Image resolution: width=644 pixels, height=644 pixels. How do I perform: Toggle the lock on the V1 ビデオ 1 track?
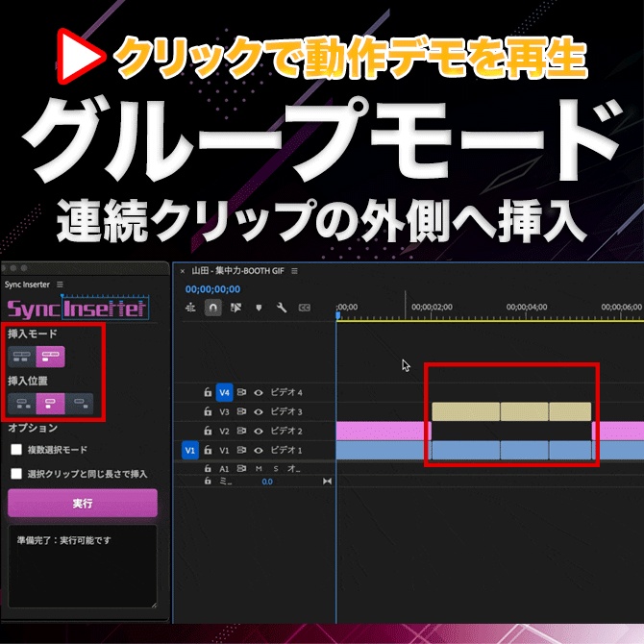pyautogui.click(x=208, y=450)
